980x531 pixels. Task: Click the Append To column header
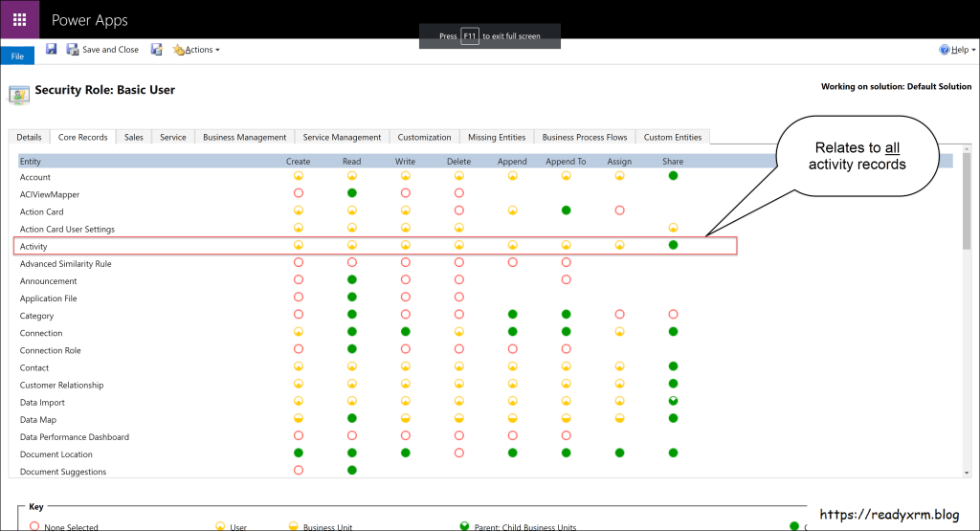[x=566, y=162]
